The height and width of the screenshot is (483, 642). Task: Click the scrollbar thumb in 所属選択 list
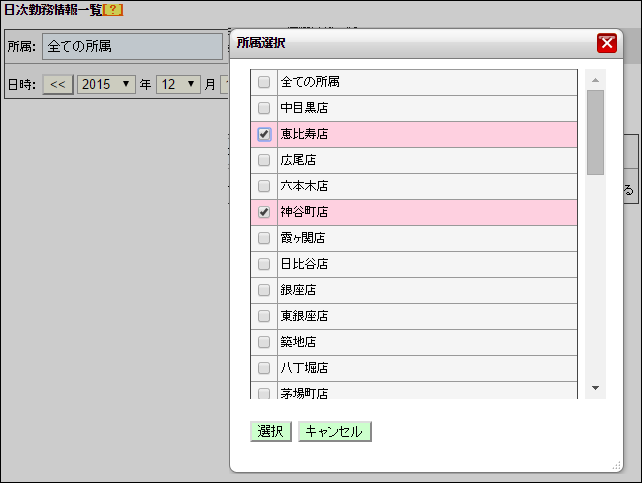pos(595,132)
